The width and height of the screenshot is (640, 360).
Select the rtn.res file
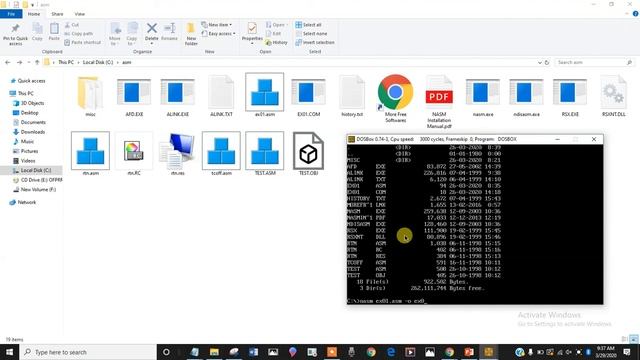tap(178, 154)
